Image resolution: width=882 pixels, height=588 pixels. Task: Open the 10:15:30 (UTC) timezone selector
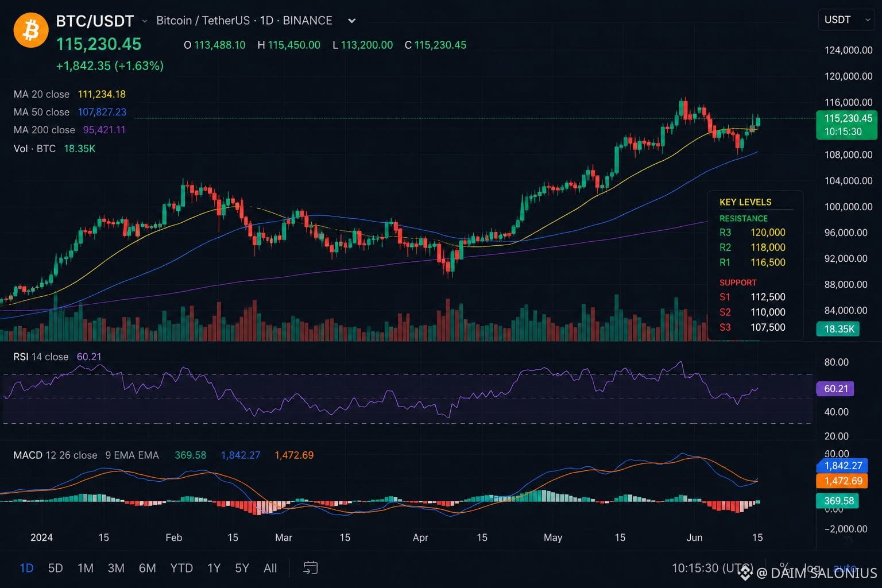[713, 568]
